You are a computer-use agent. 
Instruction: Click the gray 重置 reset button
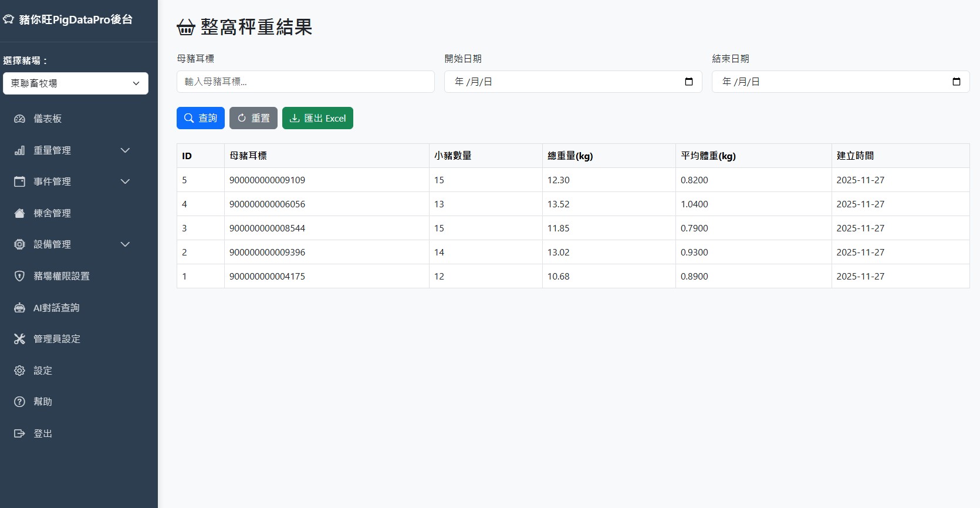pyautogui.click(x=254, y=118)
